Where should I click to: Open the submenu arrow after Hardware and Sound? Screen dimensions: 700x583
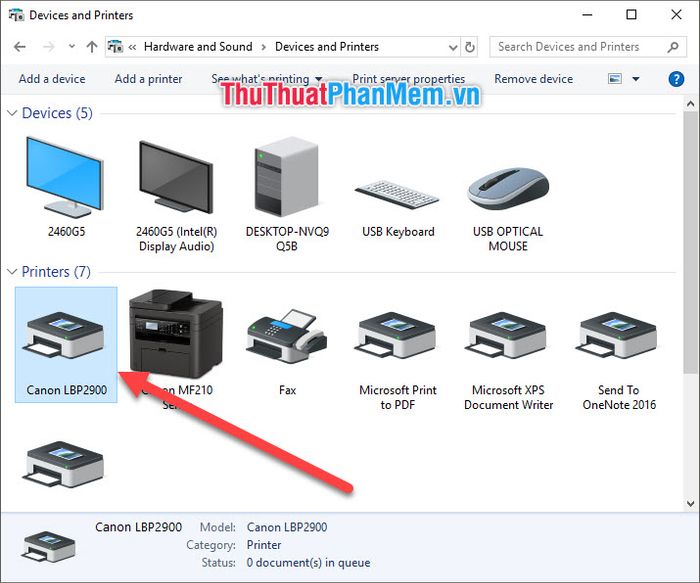[x=264, y=47]
